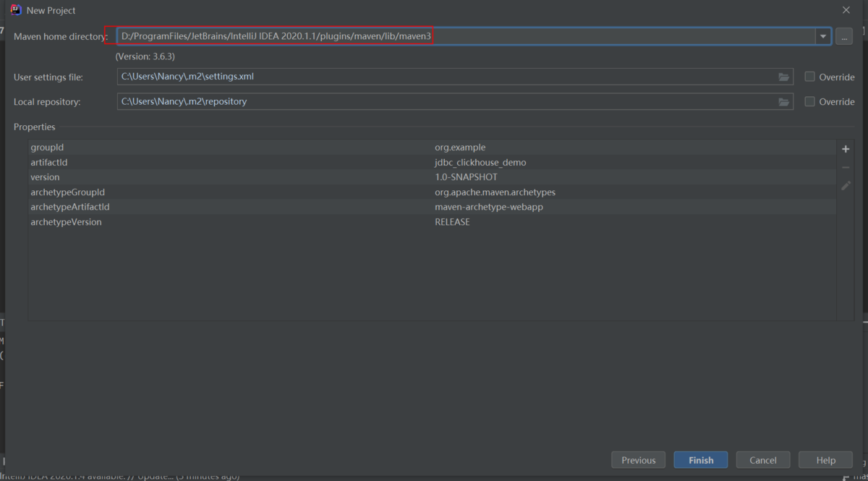Image resolution: width=868 pixels, height=481 pixels.
Task: Remove property with the minus icon
Action: [846, 168]
